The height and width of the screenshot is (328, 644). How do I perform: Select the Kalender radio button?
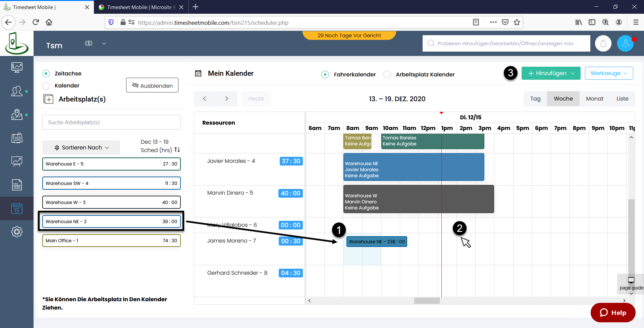[x=46, y=86]
